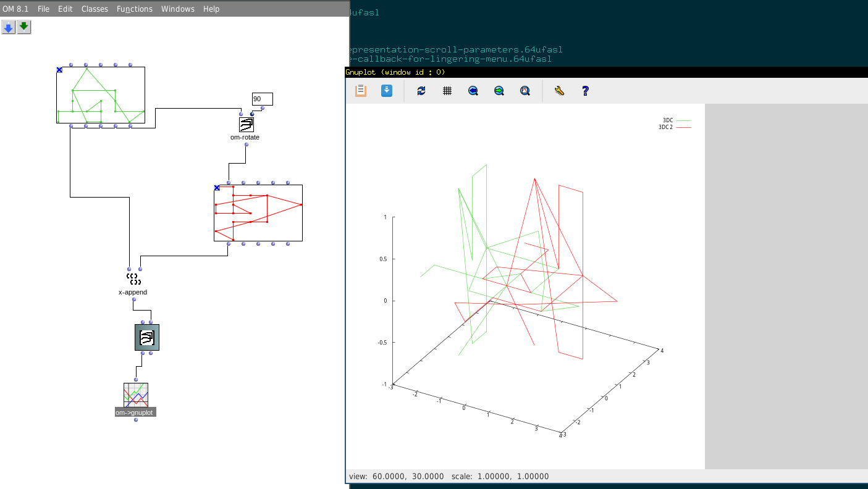
Task: Select the om-rotate function box
Action: tap(246, 125)
